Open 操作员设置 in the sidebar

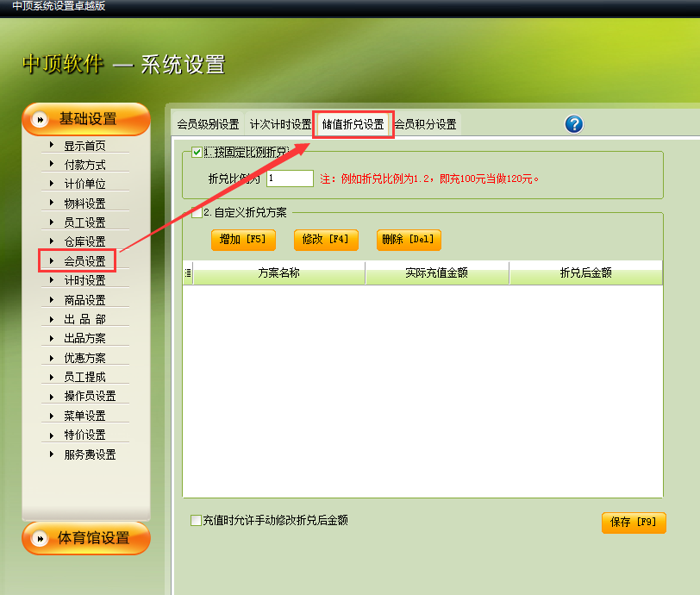[90, 396]
